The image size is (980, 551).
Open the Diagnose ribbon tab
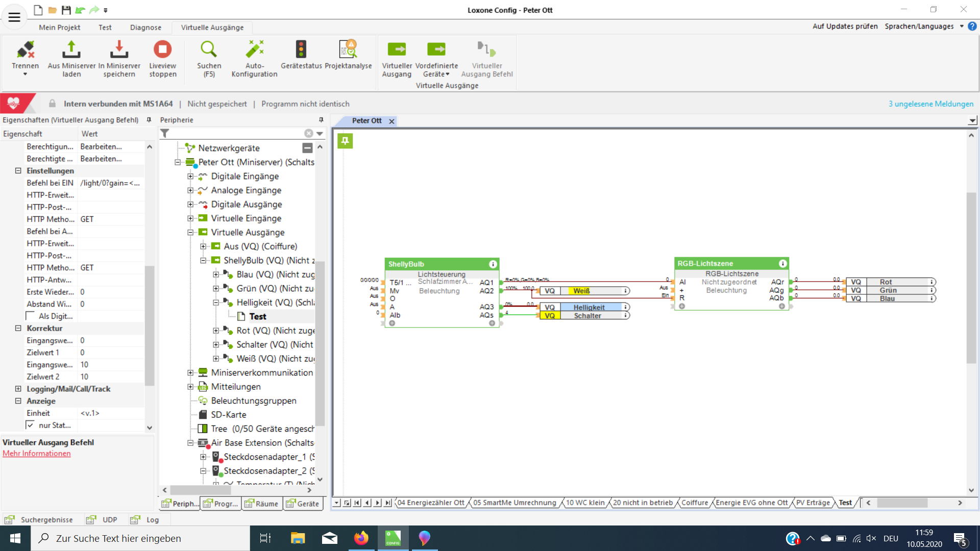pos(145,28)
